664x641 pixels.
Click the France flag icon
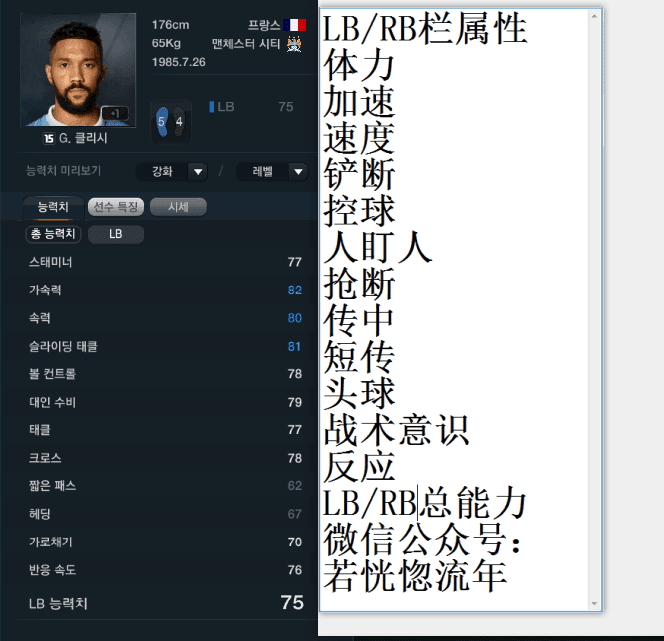point(294,25)
